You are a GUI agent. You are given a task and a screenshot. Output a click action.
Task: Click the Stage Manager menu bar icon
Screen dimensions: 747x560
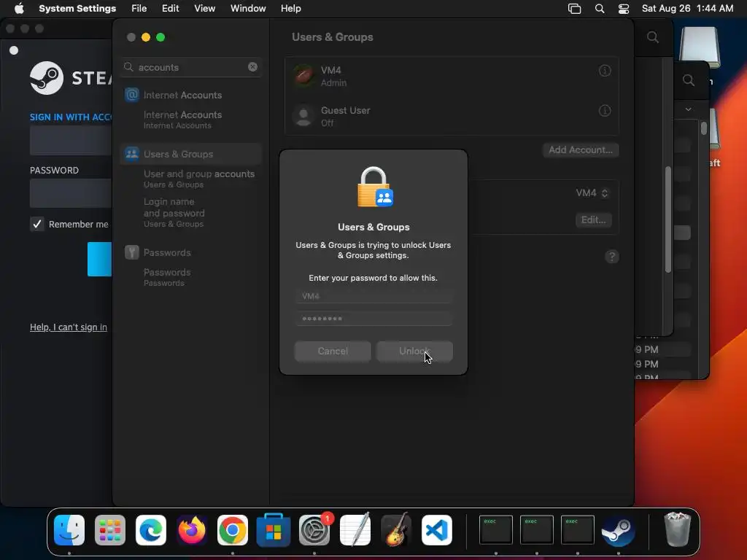pyautogui.click(x=575, y=9)
